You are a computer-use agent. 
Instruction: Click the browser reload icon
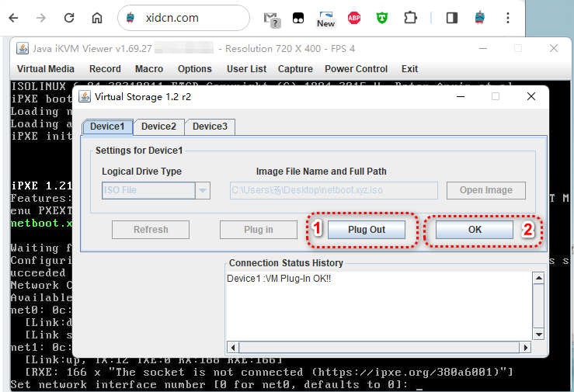[69, 18]
